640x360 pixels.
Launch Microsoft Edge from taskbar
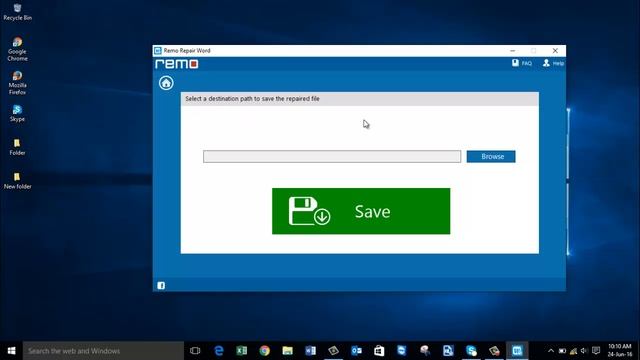(219, 351)
